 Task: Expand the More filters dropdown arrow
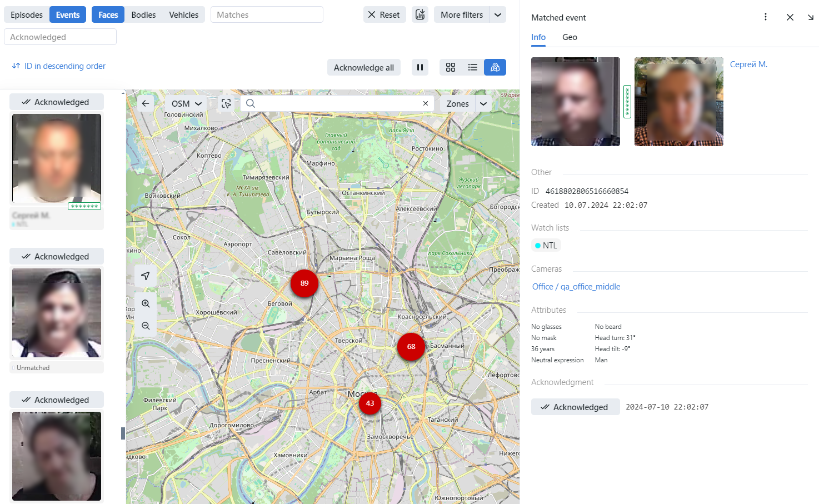pyautogui.click(x=498, y=14)
